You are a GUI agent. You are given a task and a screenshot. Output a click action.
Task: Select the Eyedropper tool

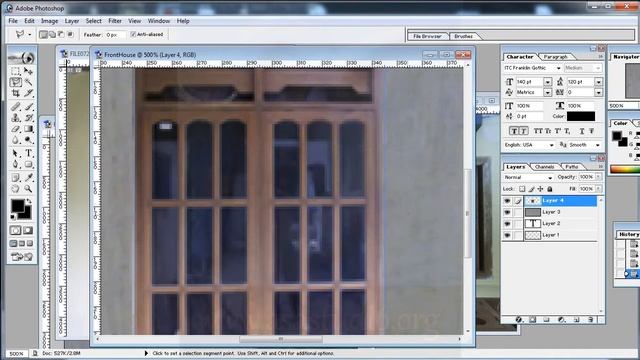coord(28,178)
